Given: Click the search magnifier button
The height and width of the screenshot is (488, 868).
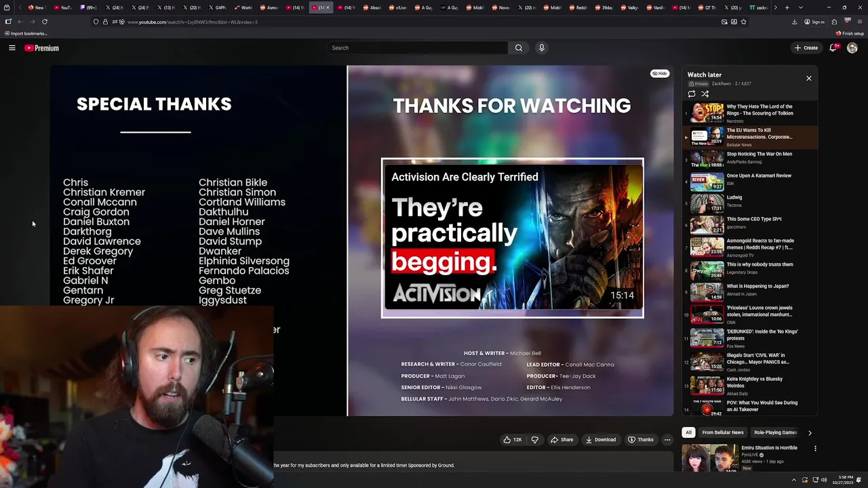Looking at the screenshot, I should [519, 48].
